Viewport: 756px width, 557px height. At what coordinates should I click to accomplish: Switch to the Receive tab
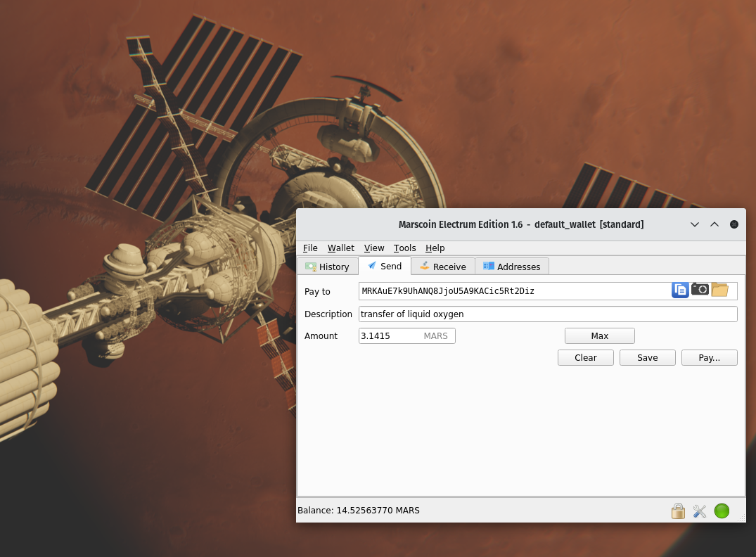pyautogui.click(x=442, y=267)
